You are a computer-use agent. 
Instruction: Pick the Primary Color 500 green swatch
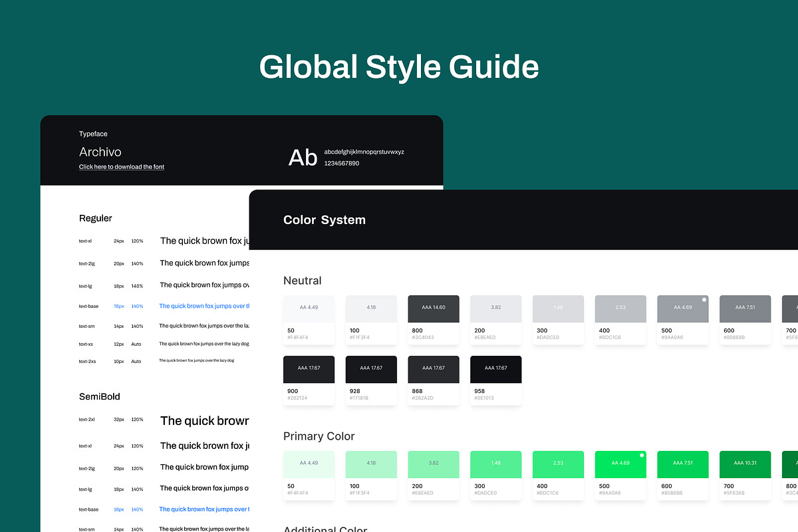(x=620, y=475)
